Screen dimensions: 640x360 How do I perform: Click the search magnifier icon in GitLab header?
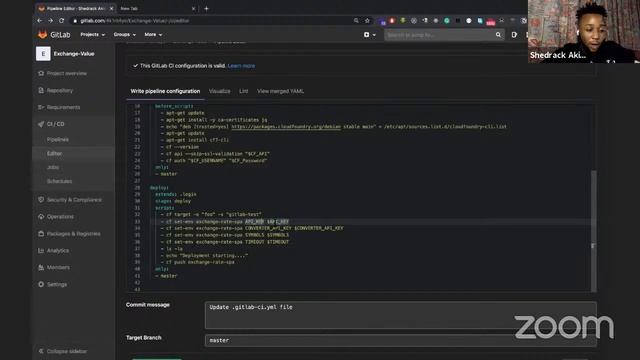tap(498, 35)
